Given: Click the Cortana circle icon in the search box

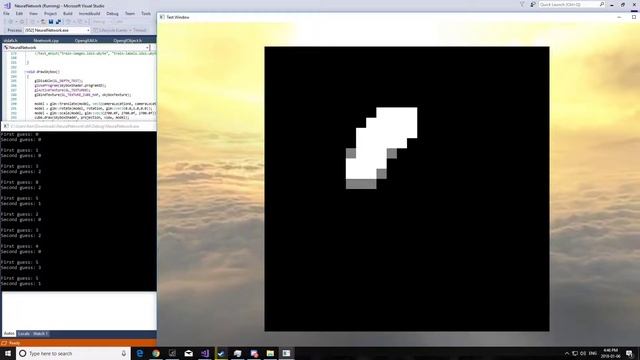Looking at the screenshot, I should tap(22, 353).
